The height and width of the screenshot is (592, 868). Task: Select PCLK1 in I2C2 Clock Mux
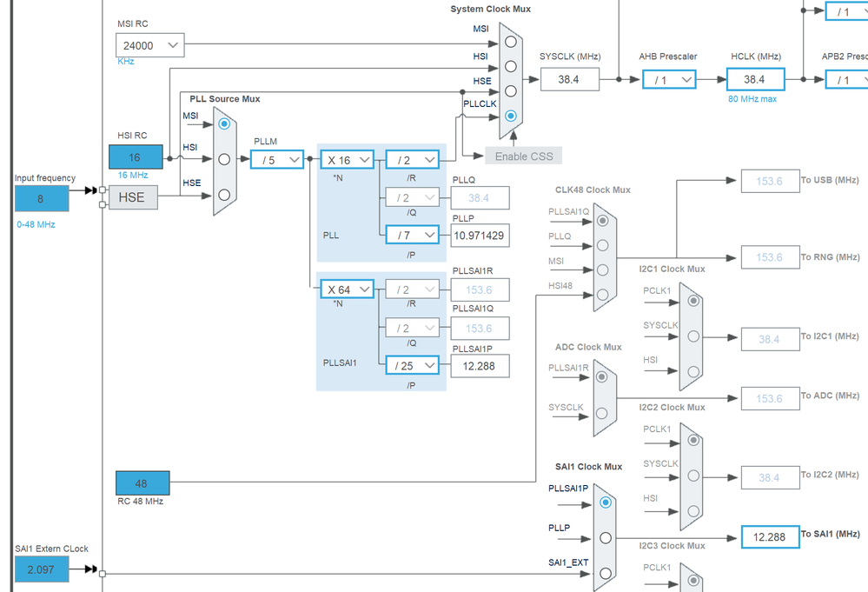693,440
